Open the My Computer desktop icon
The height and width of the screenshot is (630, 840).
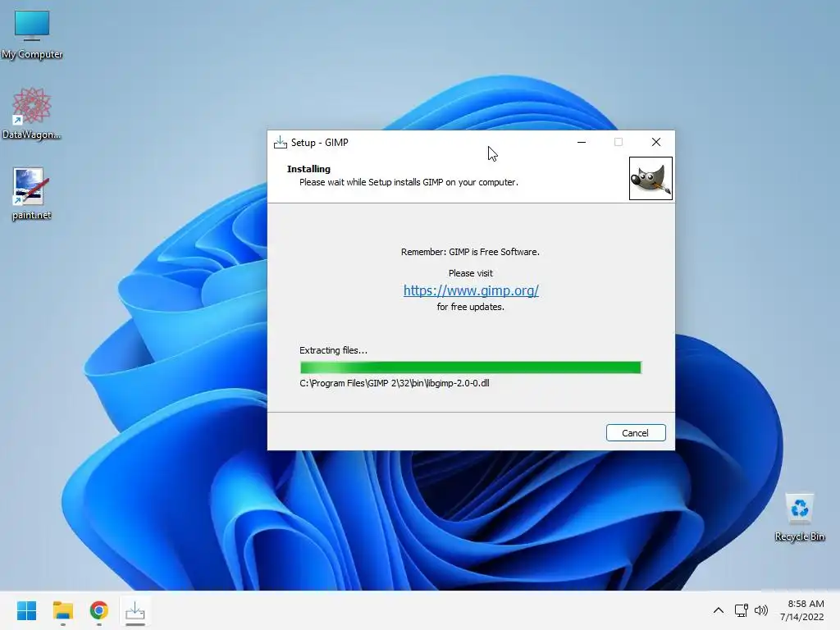pyautogui.click(x=32, y=34)
